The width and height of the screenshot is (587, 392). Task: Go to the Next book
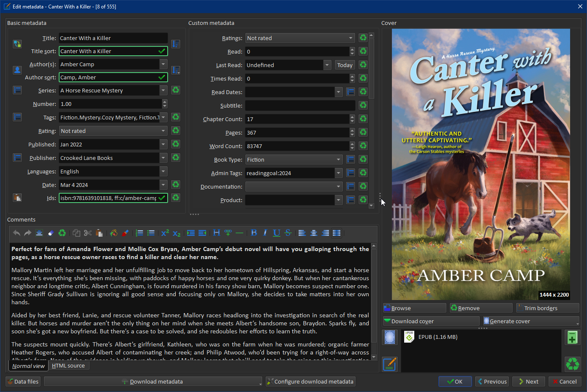coord(529,381)
